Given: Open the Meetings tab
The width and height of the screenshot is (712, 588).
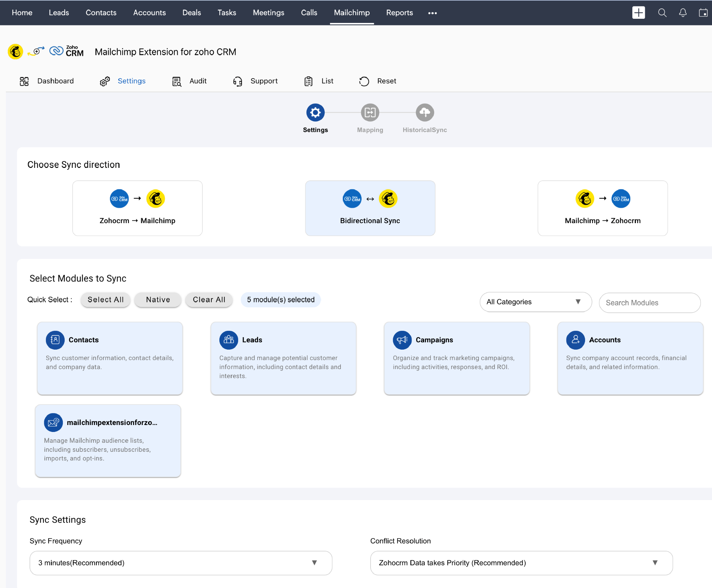Looking at the screenshot, I should pos(268,13).
